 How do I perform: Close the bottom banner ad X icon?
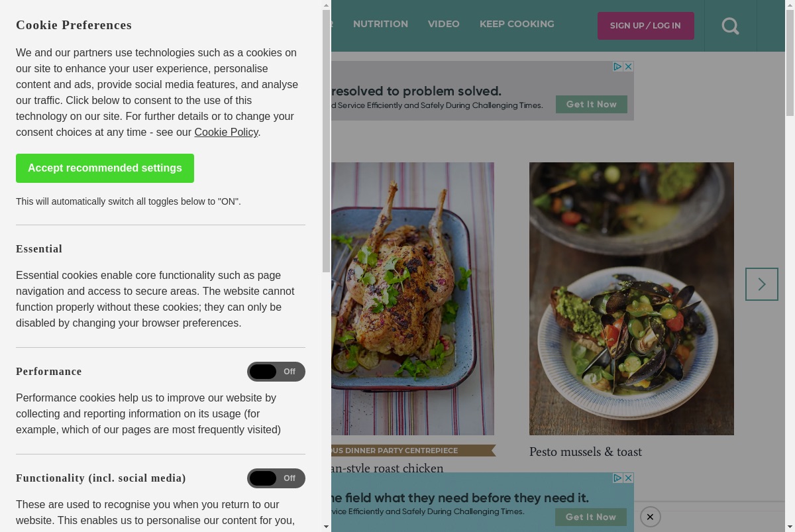[x=629, y=478]
